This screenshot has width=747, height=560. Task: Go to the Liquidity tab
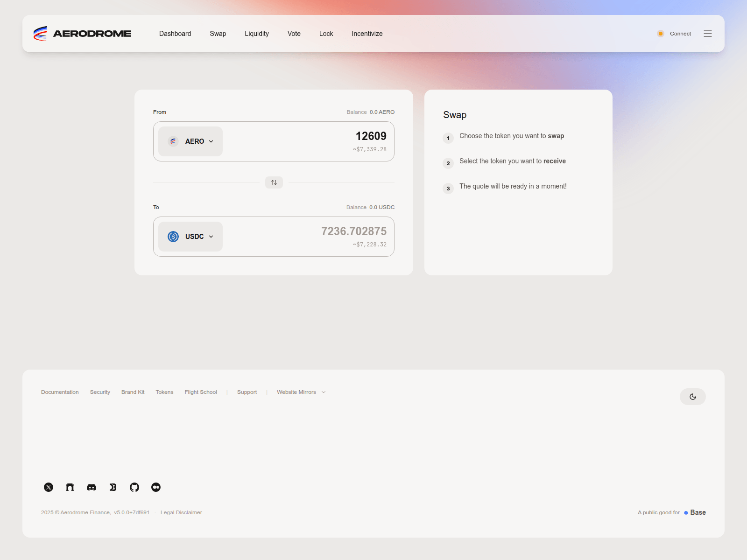pyautogui.click(x=257, y=34)
